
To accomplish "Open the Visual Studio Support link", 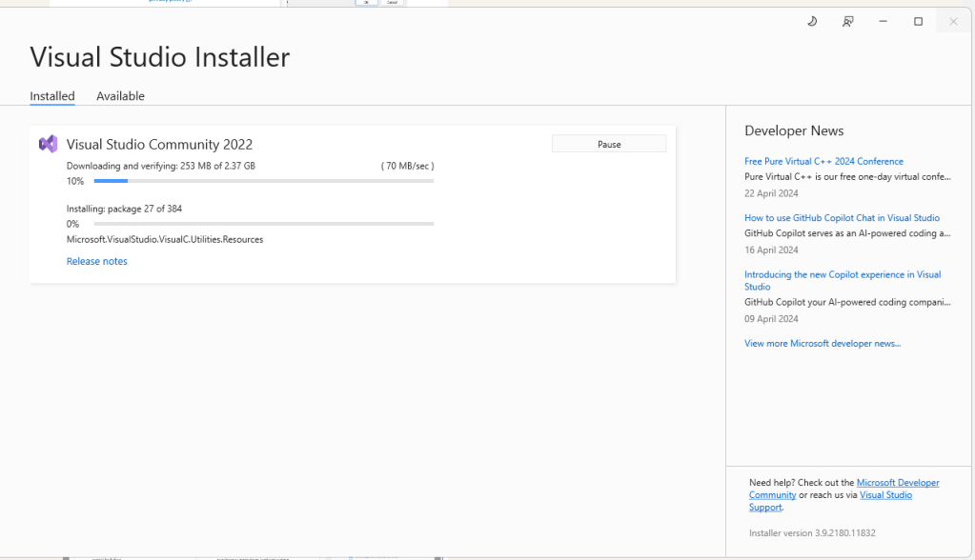I will (830, 501).
